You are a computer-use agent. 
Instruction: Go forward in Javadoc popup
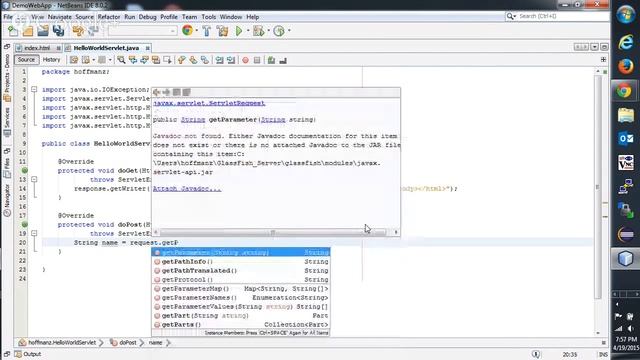click(166, 92)
